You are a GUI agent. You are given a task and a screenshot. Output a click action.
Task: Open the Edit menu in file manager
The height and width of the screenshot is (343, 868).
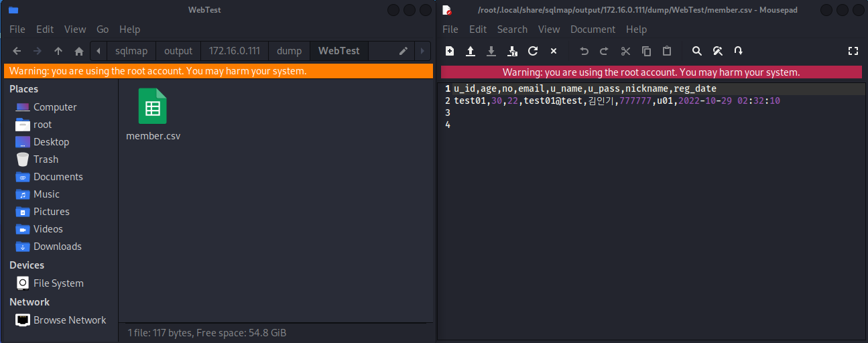pos(45,29)
